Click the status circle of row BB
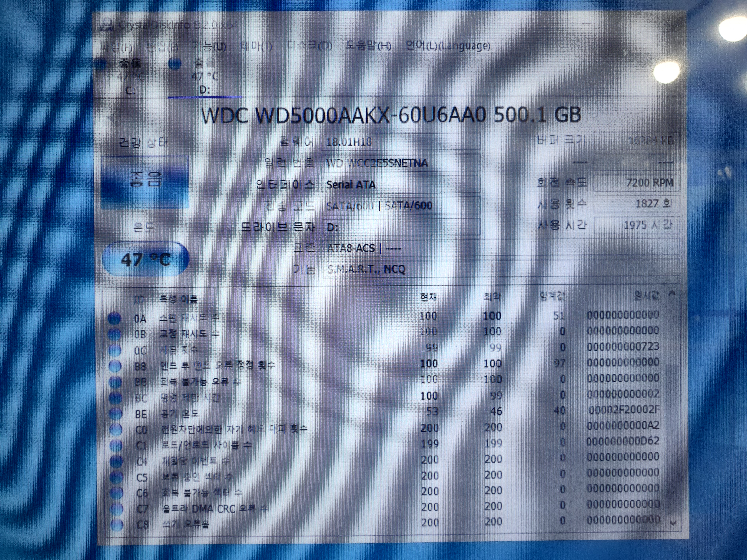Screen dimensions: 747x560 pos(115,382)
